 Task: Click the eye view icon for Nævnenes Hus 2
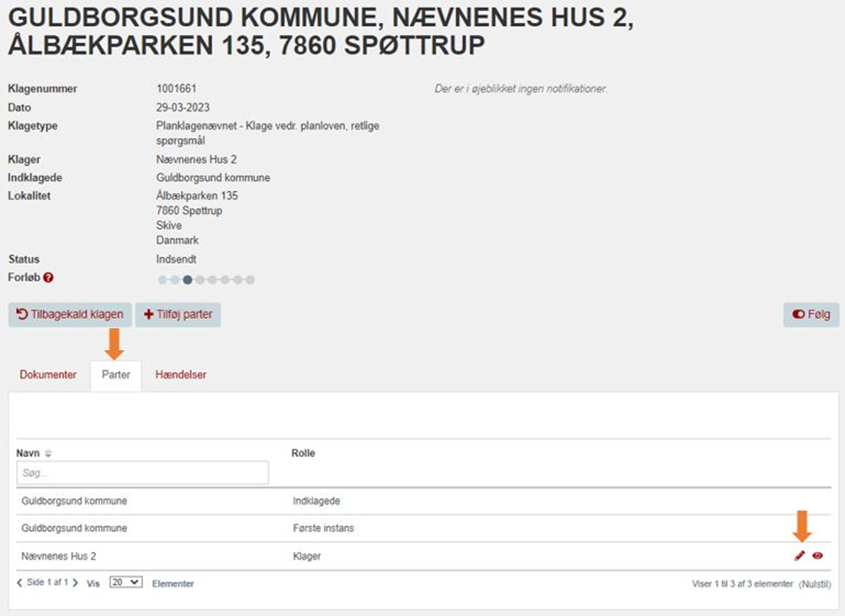817,555
